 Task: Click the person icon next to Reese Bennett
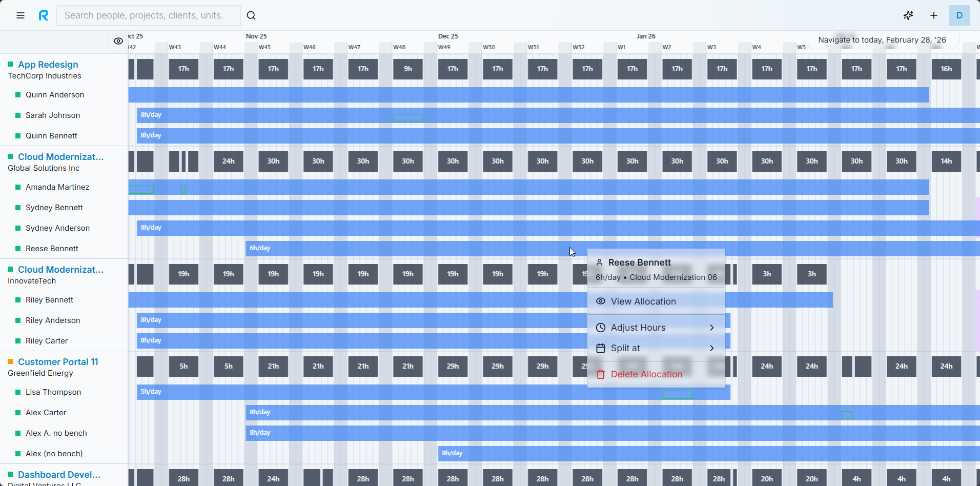pyautogui.click(x=600, y=262)
